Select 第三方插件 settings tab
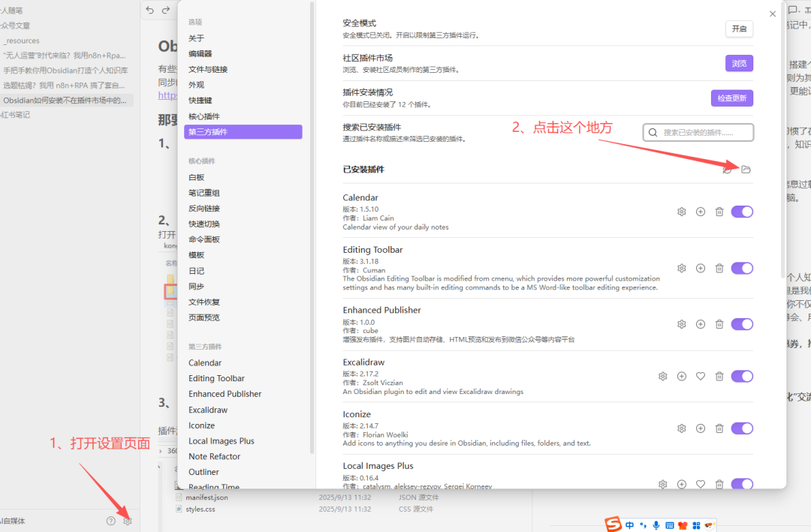Image resolution: width=811 pixels, height=532 pixels. [243, 132]
